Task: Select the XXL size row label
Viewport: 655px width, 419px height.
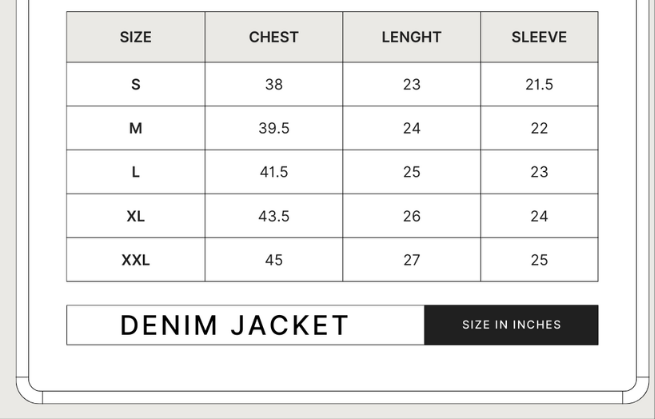Action: (x=136, y=260)
